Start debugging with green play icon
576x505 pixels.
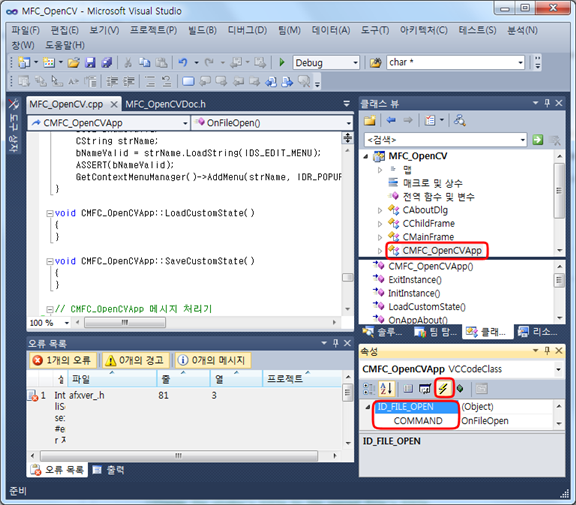click(282, 62)
